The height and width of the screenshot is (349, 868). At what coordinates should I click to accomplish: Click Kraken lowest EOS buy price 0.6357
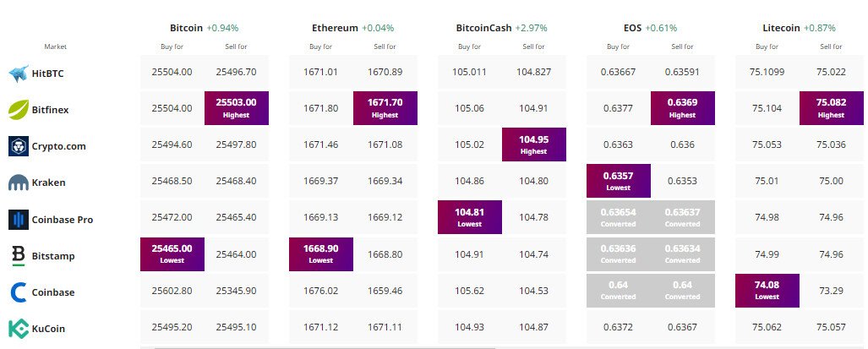(619, 181)
